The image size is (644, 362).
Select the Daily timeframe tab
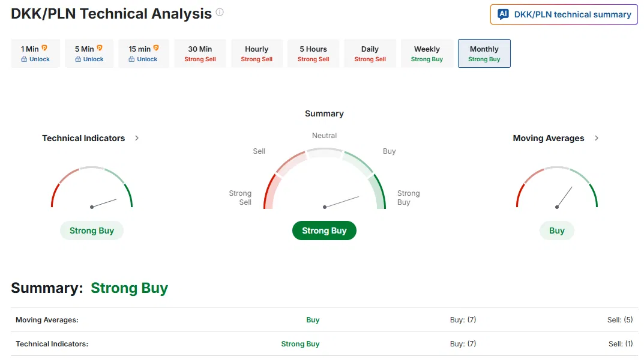(370, 53)
